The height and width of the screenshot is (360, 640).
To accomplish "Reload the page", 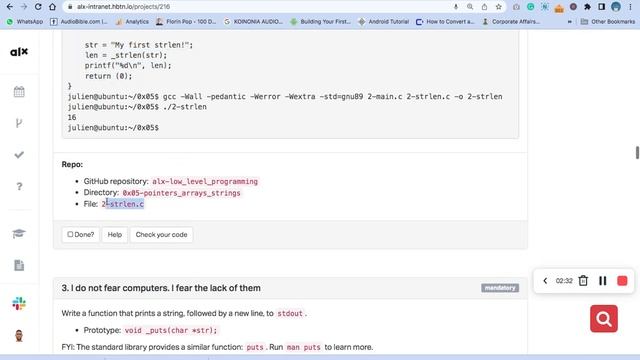I will pos(38,7).
